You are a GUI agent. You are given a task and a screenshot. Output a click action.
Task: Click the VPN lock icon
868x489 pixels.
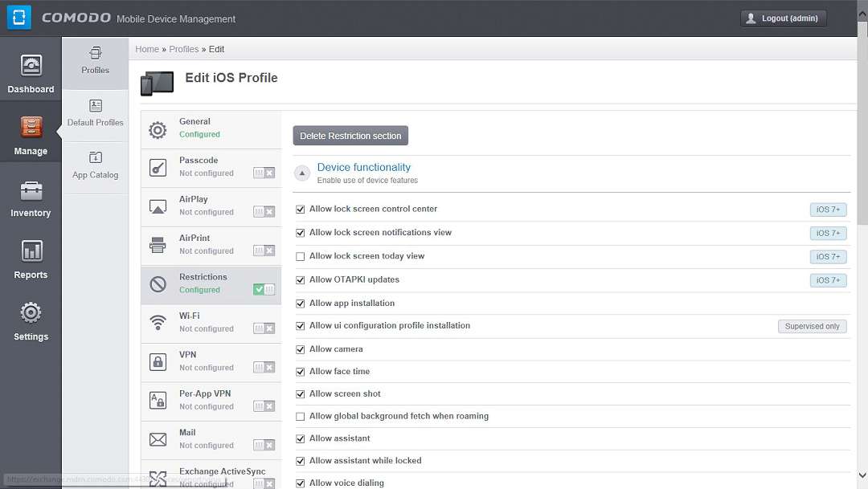click(x=158, y=362)
